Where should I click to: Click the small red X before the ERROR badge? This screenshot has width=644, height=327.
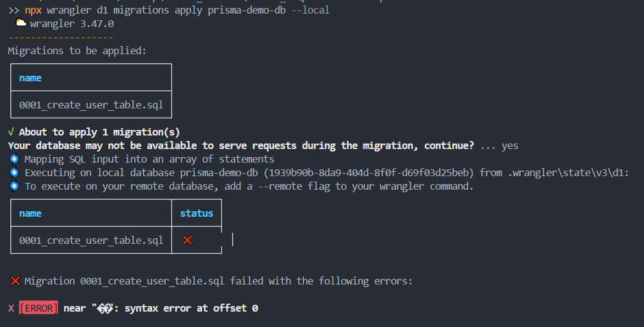click(11, 308)
